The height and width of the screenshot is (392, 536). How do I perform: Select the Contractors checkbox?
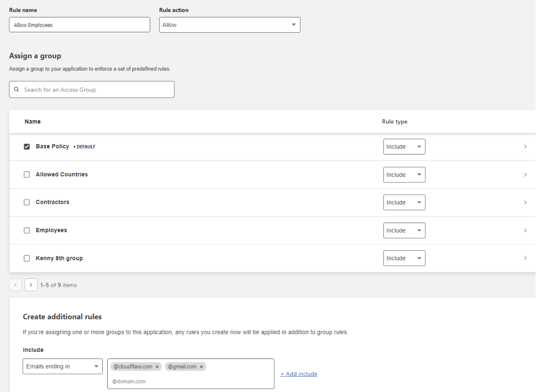(27, 202)
